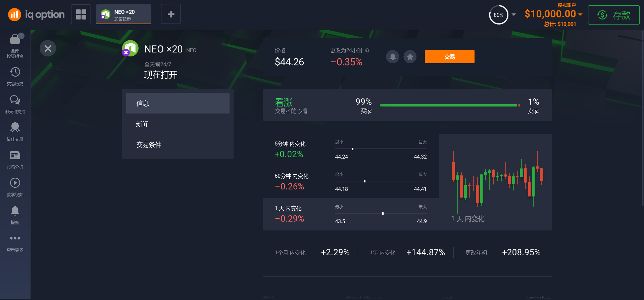The height and width of the screenshot is (300, 644).
Task: Click the 现在打开 open now status text
Action: [x=161, y=75]
